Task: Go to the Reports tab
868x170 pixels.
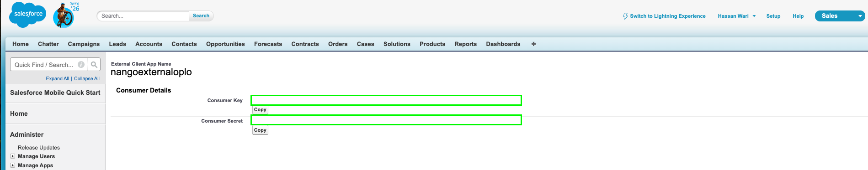Action: pyautogui.click(x=465, y=44)
